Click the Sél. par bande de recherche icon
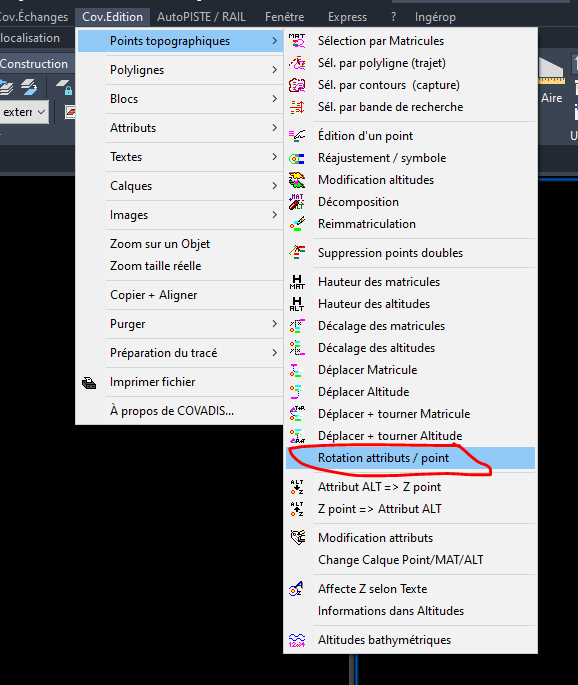578x685 pixels. pos(297,107)
